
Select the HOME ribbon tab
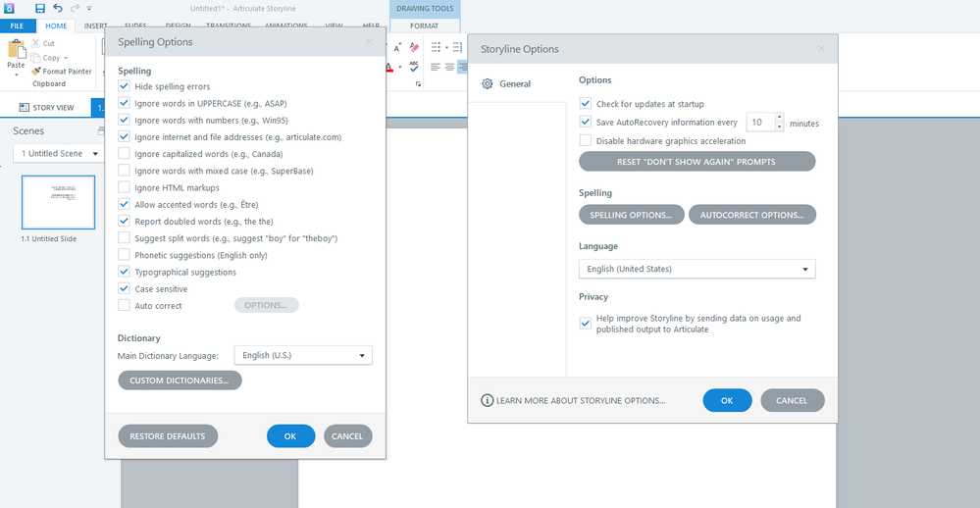(x=56, y=26)
